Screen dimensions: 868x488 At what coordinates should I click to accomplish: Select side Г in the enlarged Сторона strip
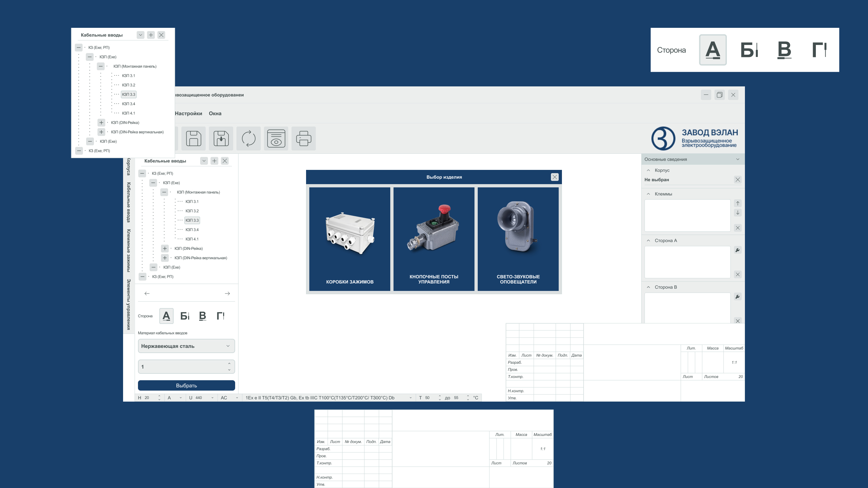[819, 50]
